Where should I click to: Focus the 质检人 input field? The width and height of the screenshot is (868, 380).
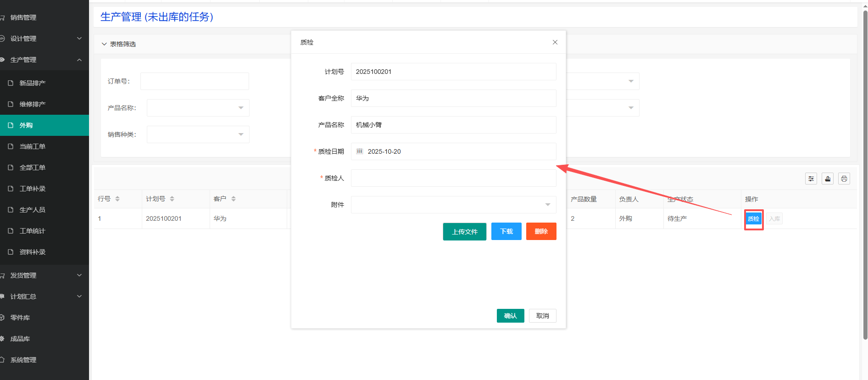[453, 178]
